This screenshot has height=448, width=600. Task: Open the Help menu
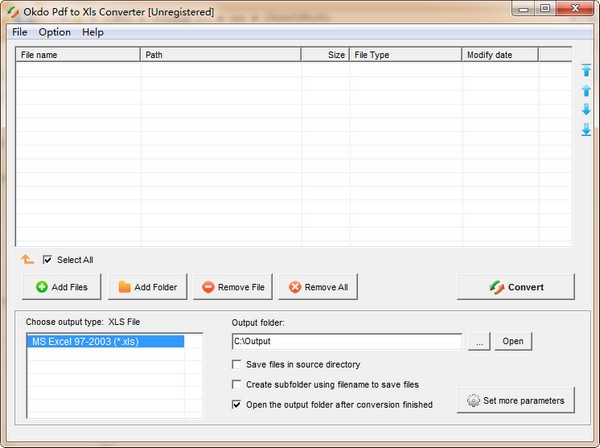[93, 32]
